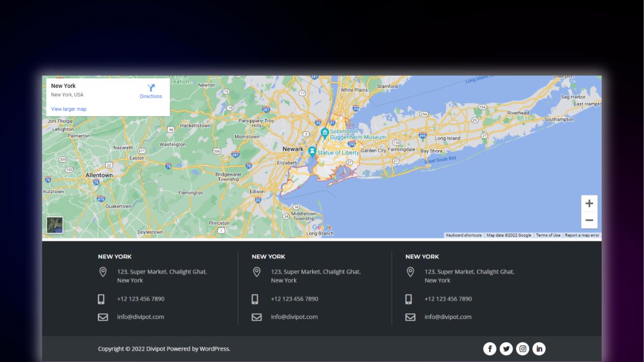Click location pin icon in second column
The width and height of the screenshot is (644, 362).
(x=257, y=272)
